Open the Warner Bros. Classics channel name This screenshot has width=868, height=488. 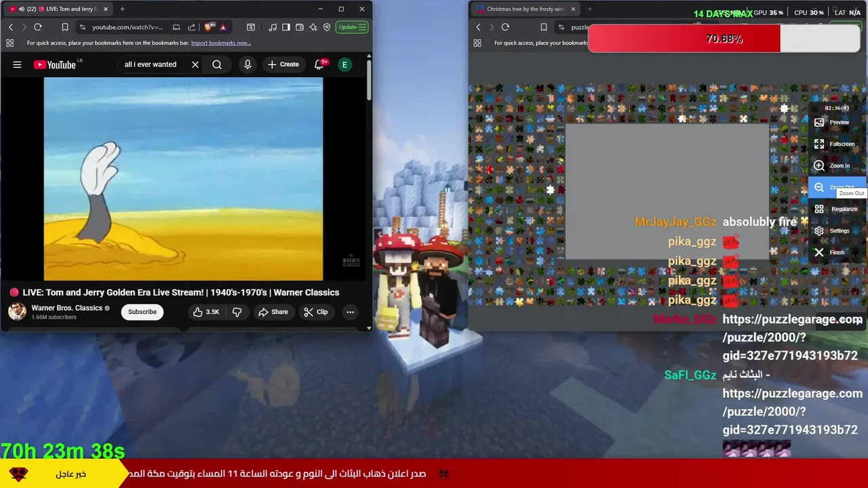[66, 308]
